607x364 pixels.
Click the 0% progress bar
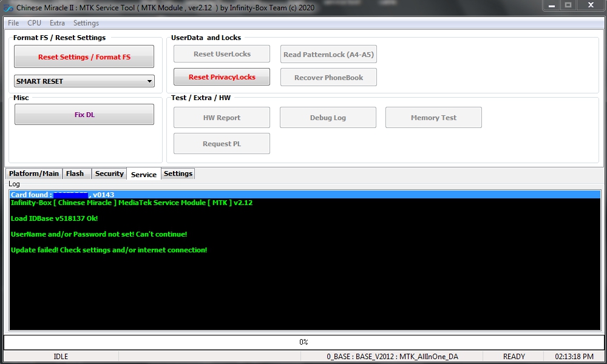click(303, 342)
